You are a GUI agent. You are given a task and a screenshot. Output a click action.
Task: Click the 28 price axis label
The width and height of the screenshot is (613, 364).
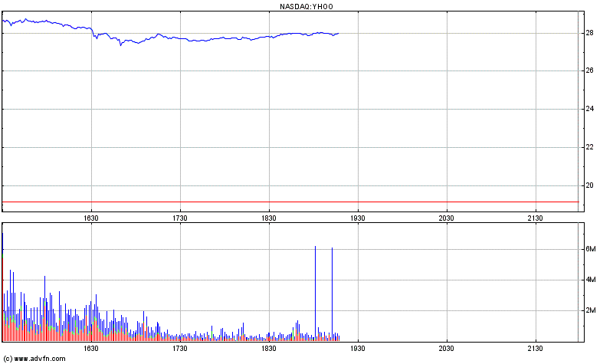(589, 33)
